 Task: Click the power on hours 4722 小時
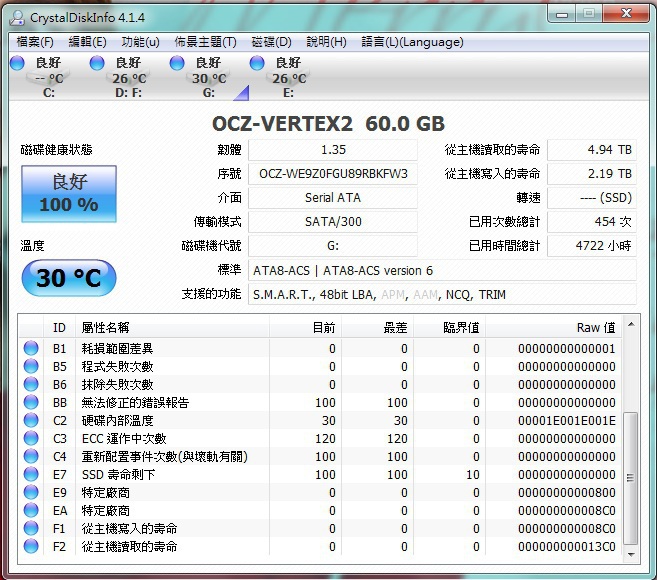click(592, 246)
